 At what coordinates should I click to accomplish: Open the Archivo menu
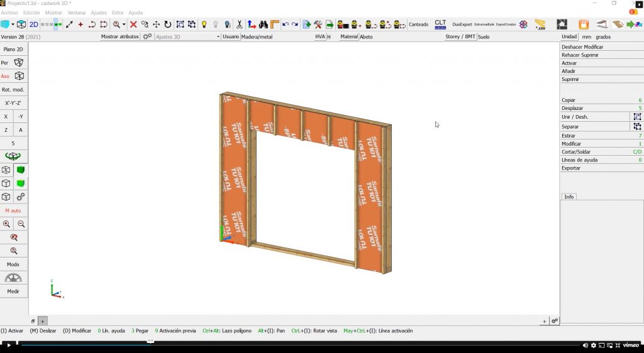tap(9, 13)
